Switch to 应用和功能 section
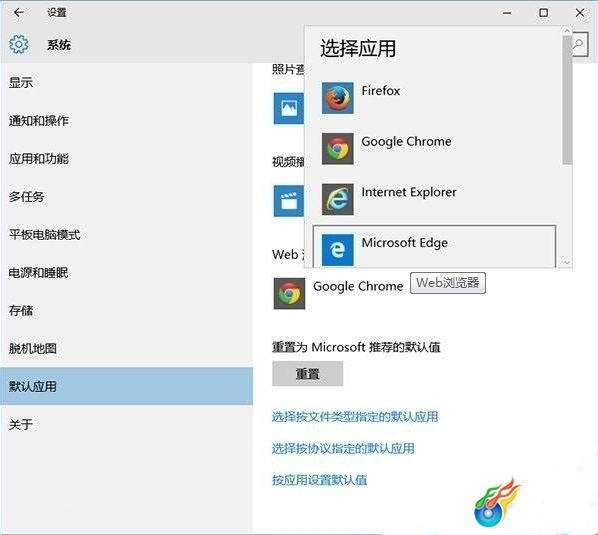The width and height of the screenshot is (598, 535). click(39, 158)
